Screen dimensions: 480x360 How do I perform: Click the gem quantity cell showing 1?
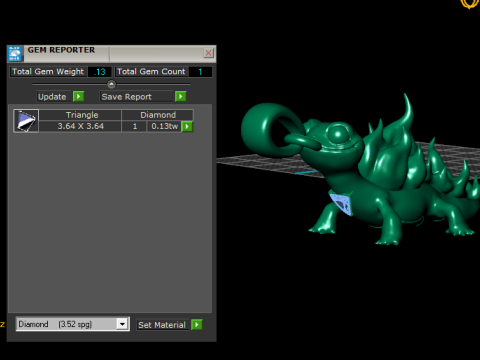coord(135,126)
